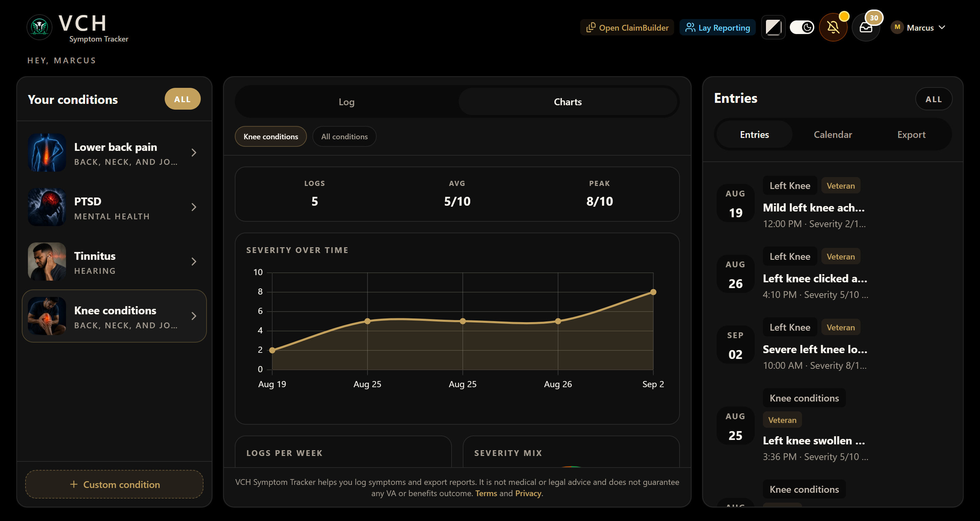Expand Lower back pain chevron
The height and width of the screenshot is (521, 980).
(194, 153)
